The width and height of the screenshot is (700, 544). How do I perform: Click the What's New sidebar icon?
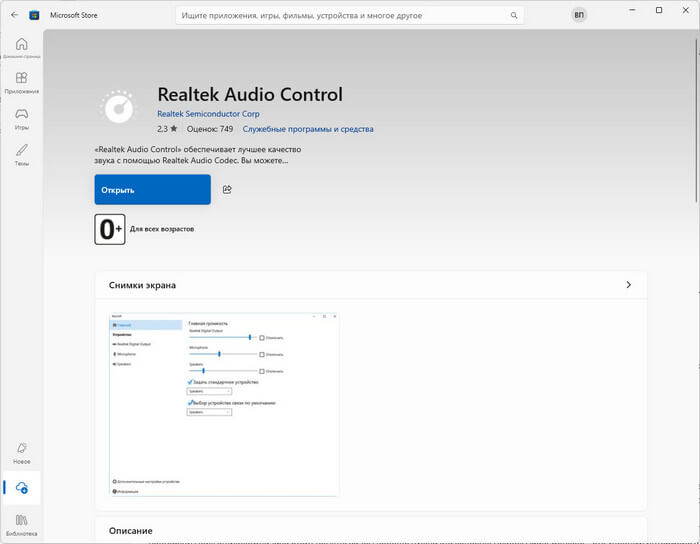22,453
